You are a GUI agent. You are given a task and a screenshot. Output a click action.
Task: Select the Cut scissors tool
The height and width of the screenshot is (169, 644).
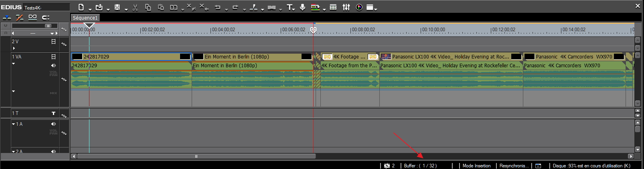(135, 7)
